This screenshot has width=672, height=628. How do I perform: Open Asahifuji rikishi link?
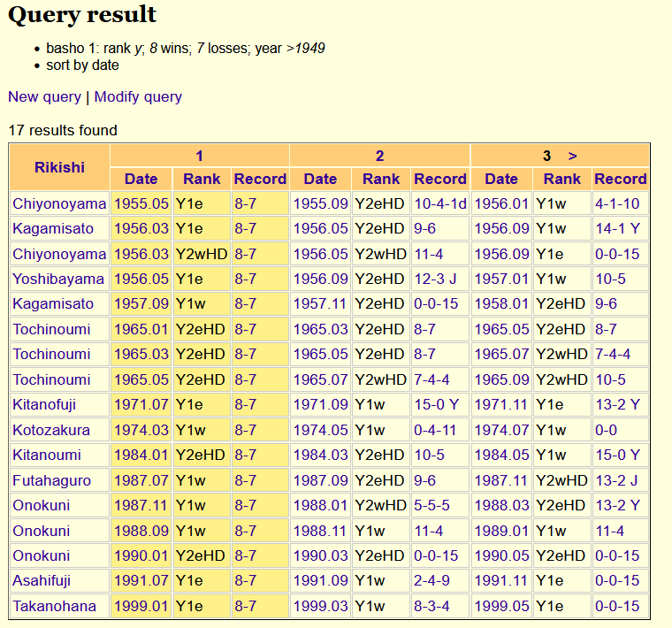42,580
